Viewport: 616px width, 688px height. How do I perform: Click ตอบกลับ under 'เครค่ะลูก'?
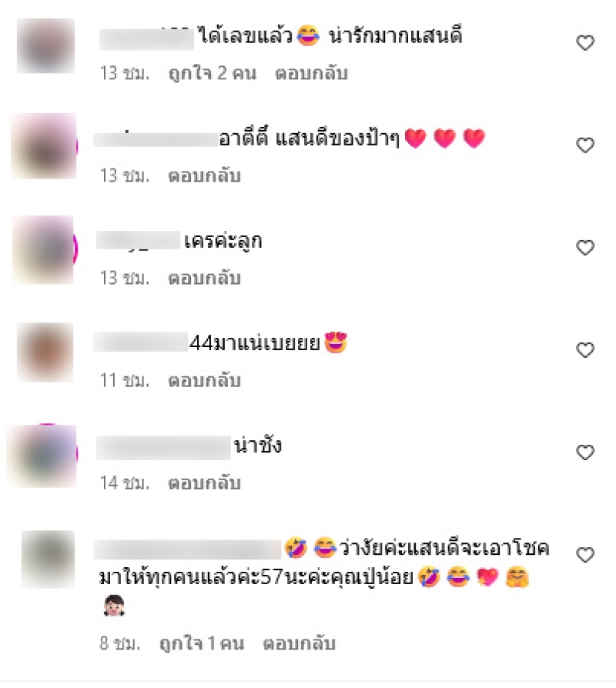[x=204, y=278]
